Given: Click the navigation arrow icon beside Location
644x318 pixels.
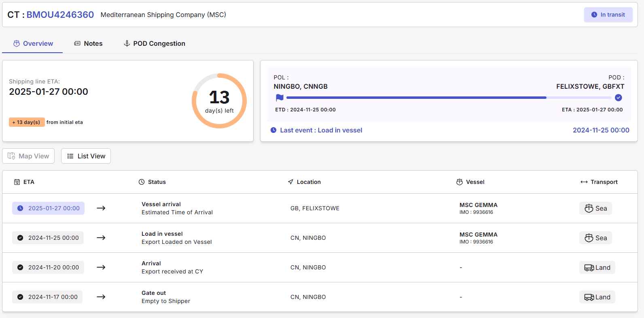Looking at the screenshot, I should click(290, 182).
